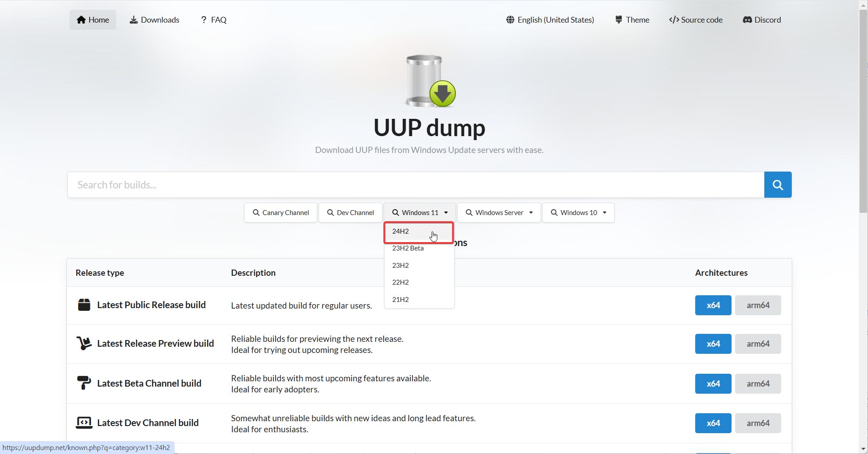Viewport: 868px width, 454px height.
Task: Click the Windows Server magnifier icon
Action: [469, 213]
